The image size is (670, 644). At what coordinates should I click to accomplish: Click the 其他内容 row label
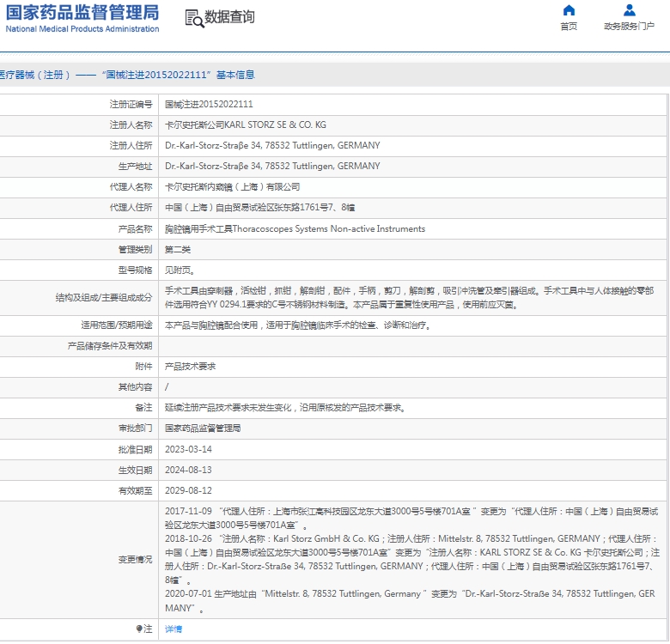click(135, 387)
